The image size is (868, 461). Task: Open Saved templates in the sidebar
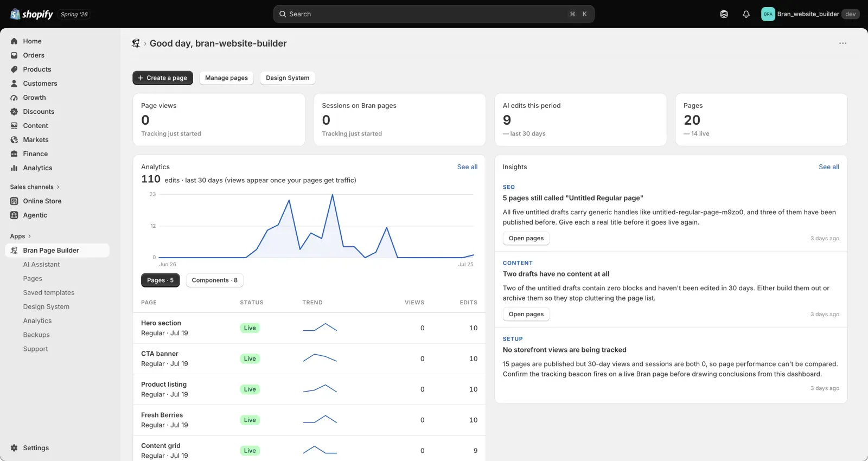(x=49, y=293)
